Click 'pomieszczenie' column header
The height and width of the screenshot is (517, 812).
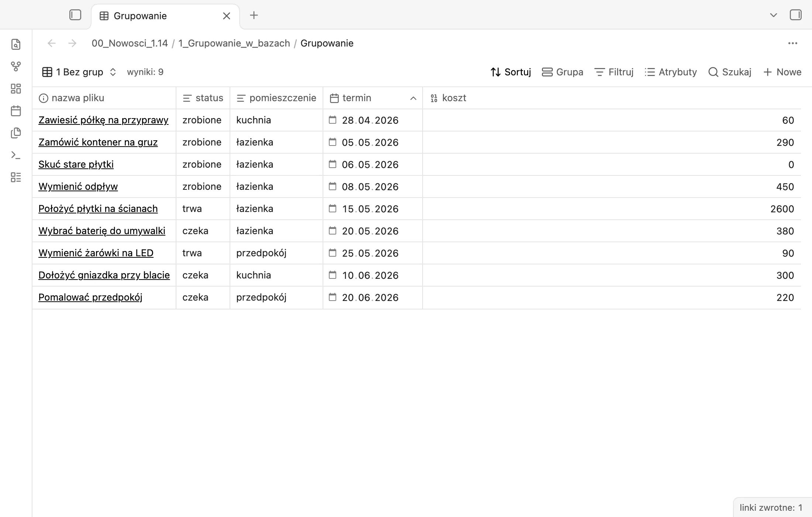point(276,98)
